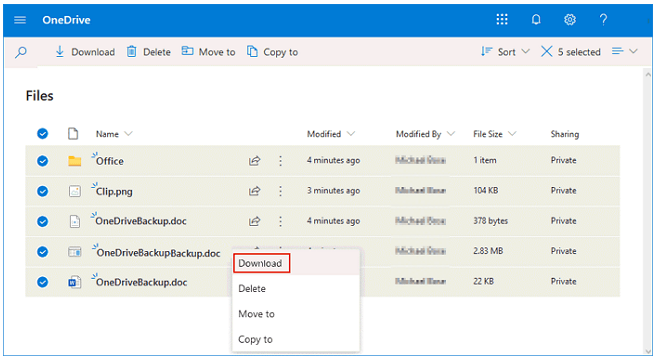The image size is (658, 361).
Task: Click Private in the Clip.png row
Action: tap(564, 191)
